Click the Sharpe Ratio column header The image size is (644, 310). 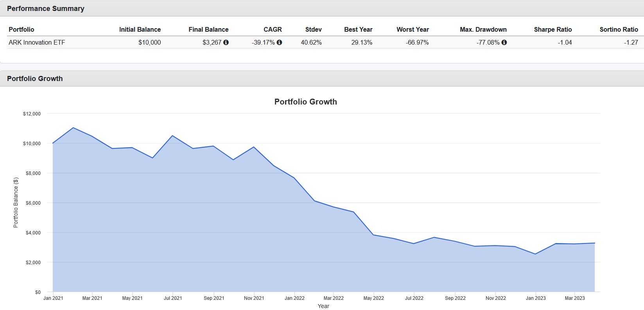point(553,29)
